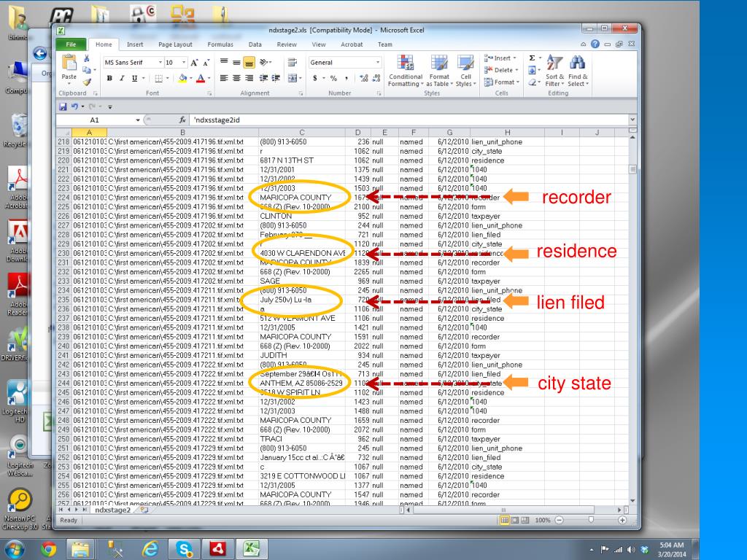The width and height of the screenshot is (747, 560).
Task: Toggle the highlighted Bottom Align button
Action: coord(249,63)
